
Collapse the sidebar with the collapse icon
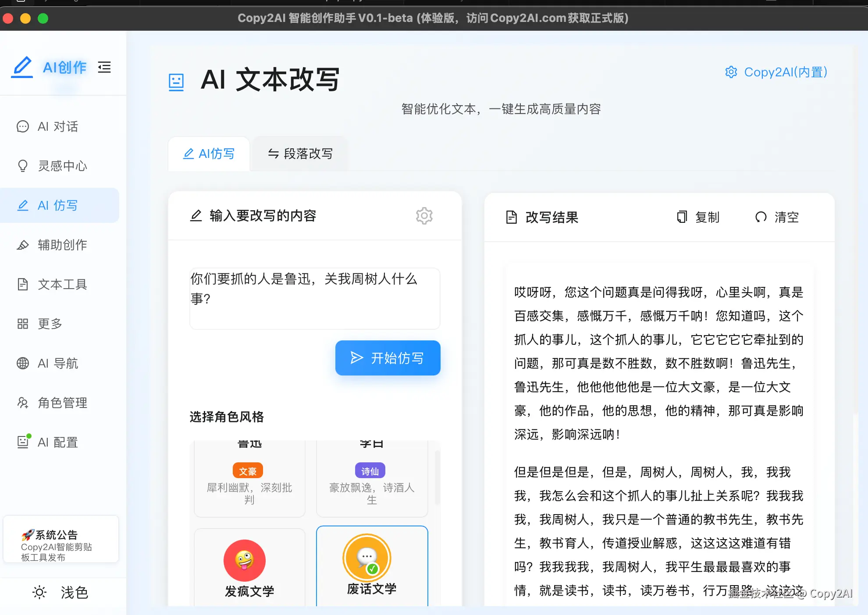pyautogui.click(x=104, y=67)
